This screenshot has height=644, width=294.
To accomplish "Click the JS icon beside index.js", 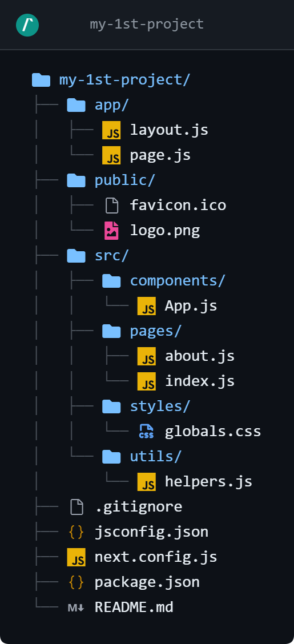I will click(147, 381).
